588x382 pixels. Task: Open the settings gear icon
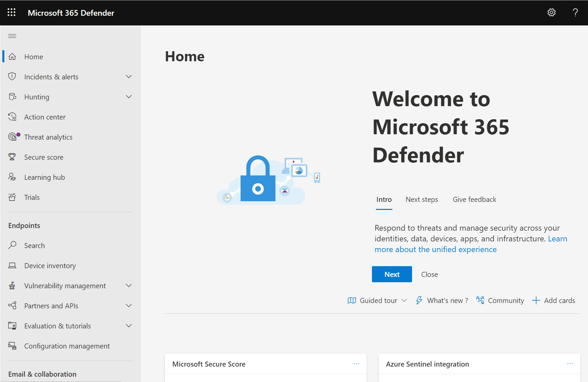point(551,13)
